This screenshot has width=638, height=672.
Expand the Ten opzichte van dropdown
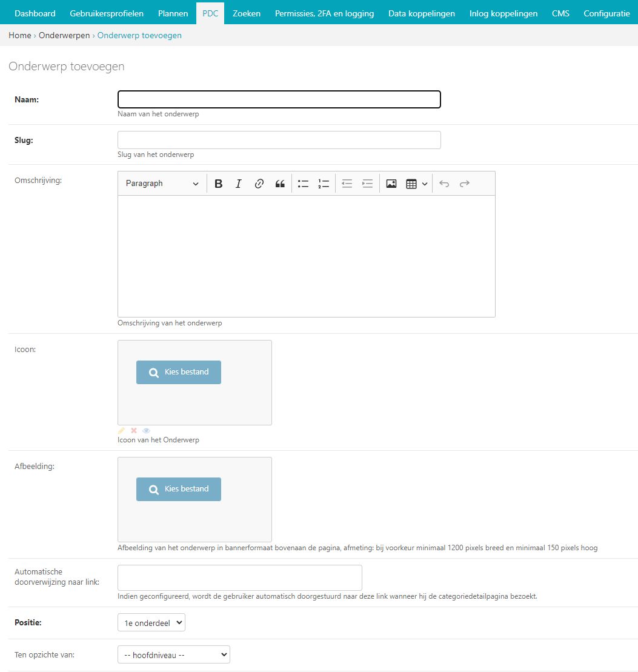[x=173, y=654]
